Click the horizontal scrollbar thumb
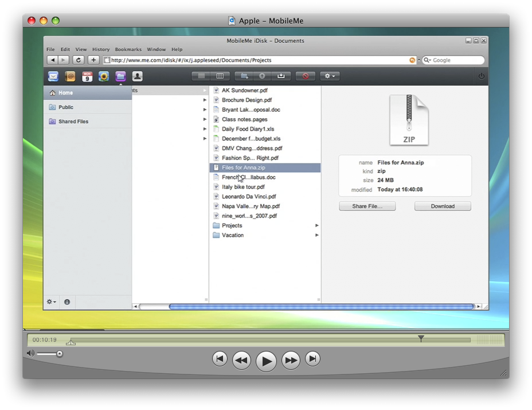 click(321, 306)
